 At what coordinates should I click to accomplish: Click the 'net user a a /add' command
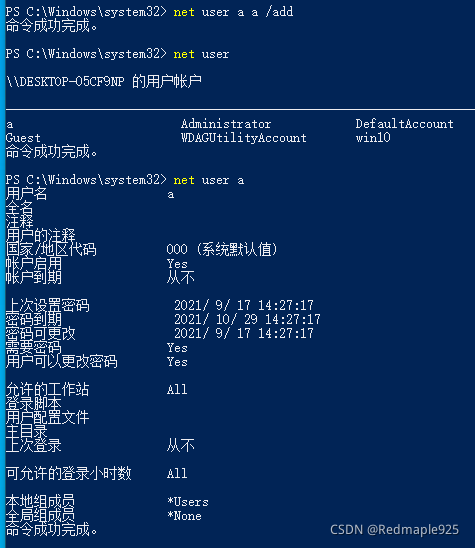click(x=233, y=13)
